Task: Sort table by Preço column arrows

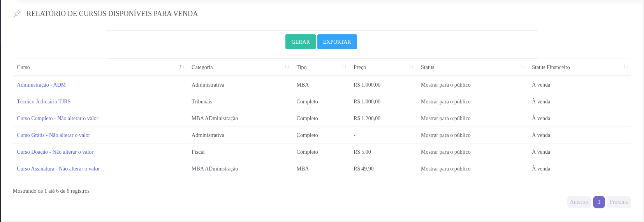Action: [412, 67]
